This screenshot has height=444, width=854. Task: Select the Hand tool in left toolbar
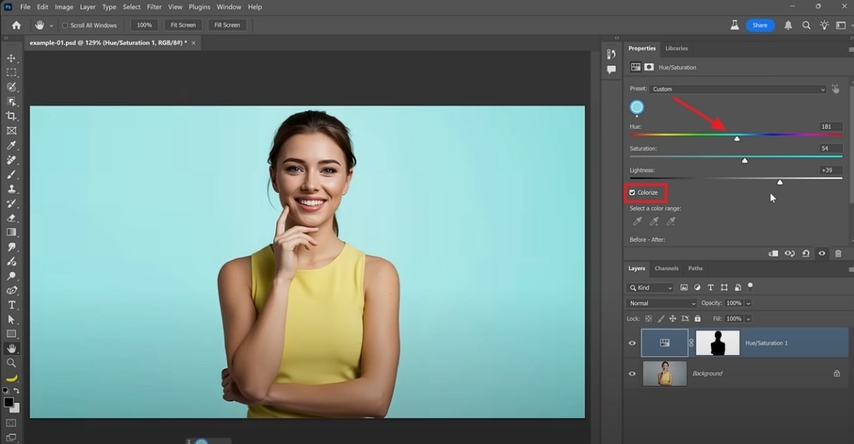point(11,349)
